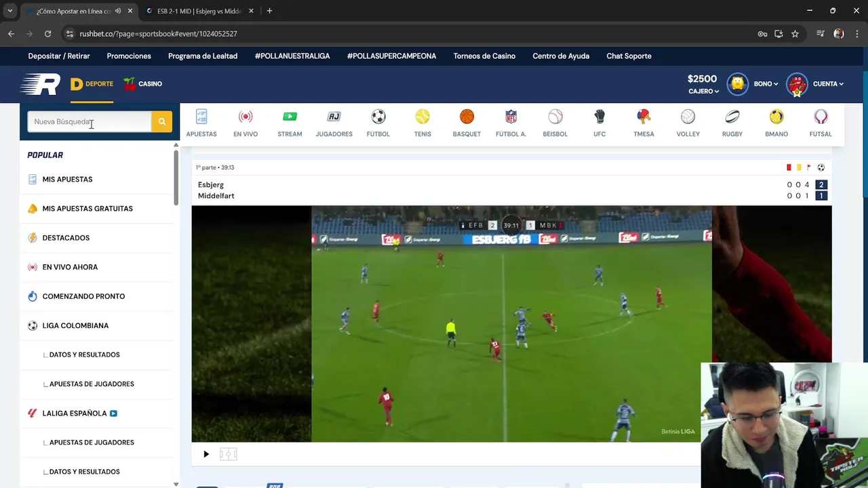Open the Promociones menu link
This screenshot has width=868, height=488.
point(129,56)
